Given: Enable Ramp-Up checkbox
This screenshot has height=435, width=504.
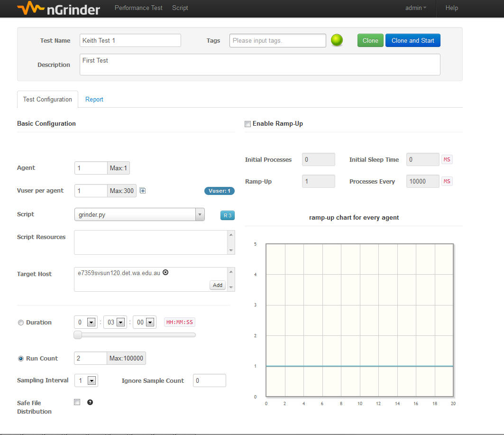Looking at the screenshot, I should pos(247,124).
